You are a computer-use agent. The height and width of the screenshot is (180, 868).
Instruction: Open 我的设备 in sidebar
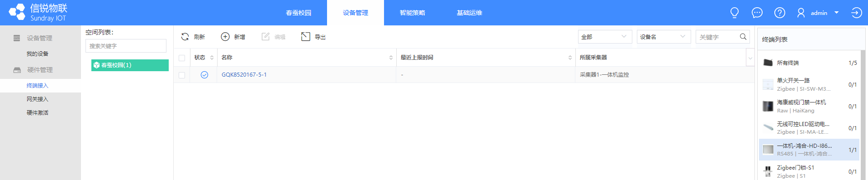click(x=38, y=54)
